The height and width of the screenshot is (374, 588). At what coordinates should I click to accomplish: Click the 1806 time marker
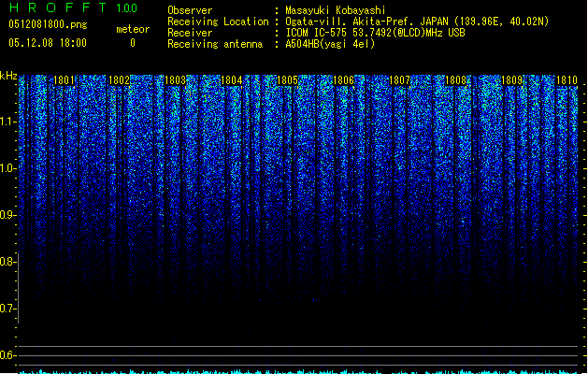pyautogui.click(x=343, y=80)
